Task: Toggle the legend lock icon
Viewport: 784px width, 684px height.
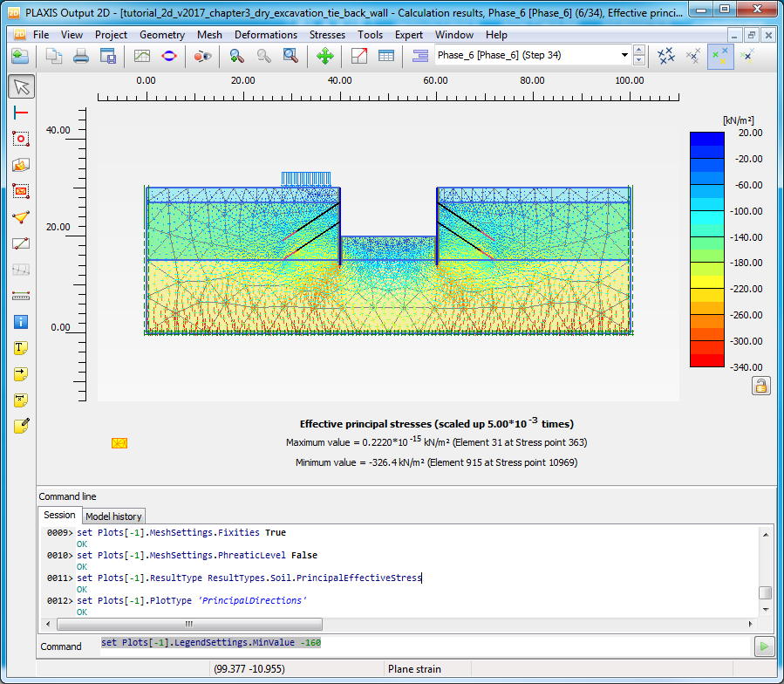Action: 760,386
